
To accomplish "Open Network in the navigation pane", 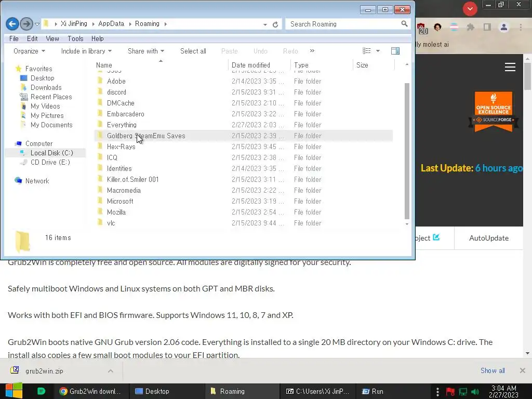I will pos(37,181).
